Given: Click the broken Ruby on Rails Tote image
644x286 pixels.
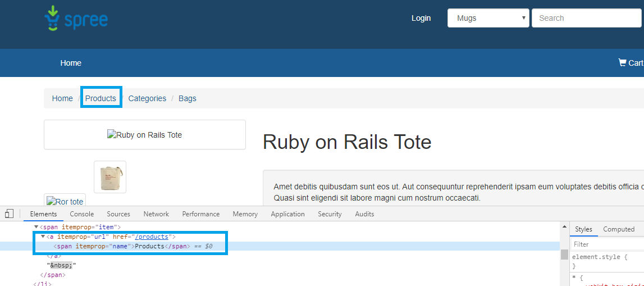Looking at the screenshot, I should pyautogui.click(x=144, y=135).
